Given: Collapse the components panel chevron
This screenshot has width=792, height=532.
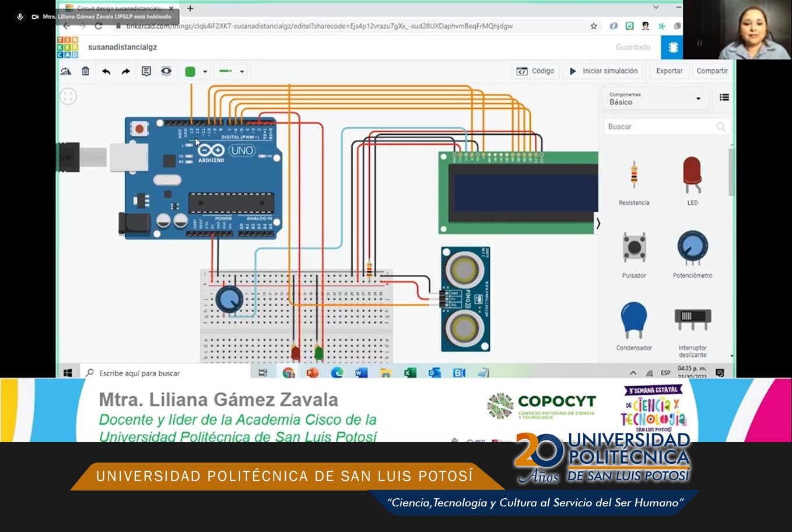Looking at the screenshot, I should 598,223.
